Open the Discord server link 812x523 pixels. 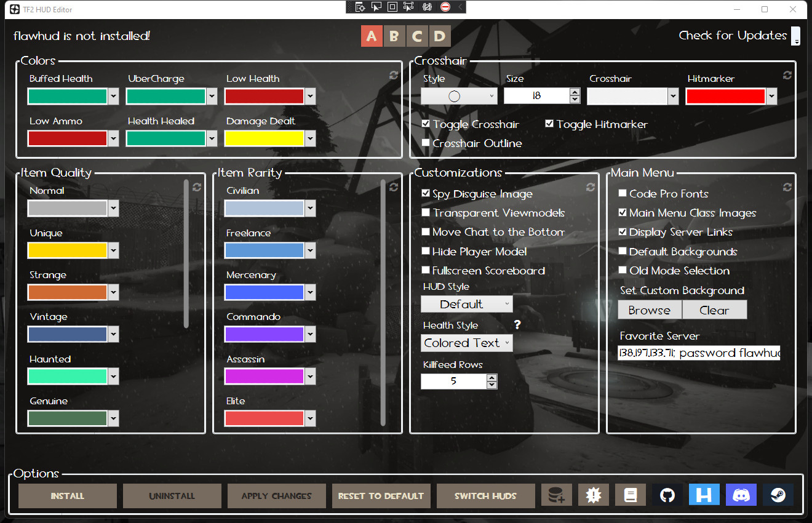[741, 494]
